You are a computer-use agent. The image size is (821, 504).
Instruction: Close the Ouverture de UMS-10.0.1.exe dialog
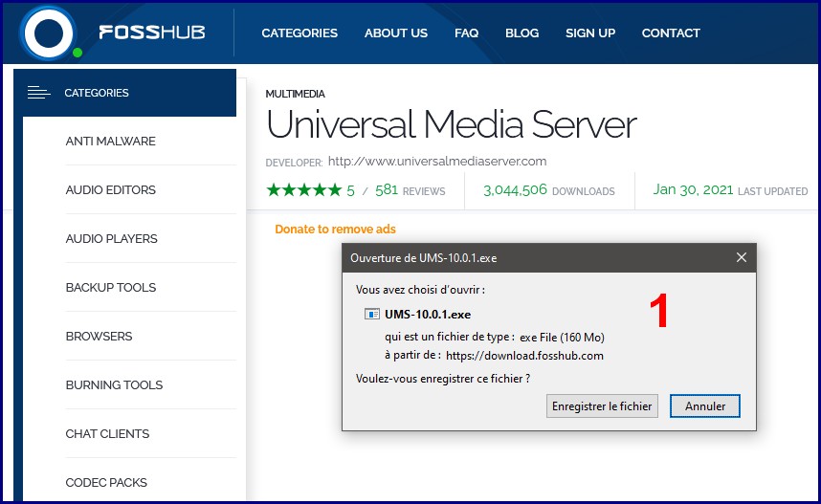[x=742, y=257]
